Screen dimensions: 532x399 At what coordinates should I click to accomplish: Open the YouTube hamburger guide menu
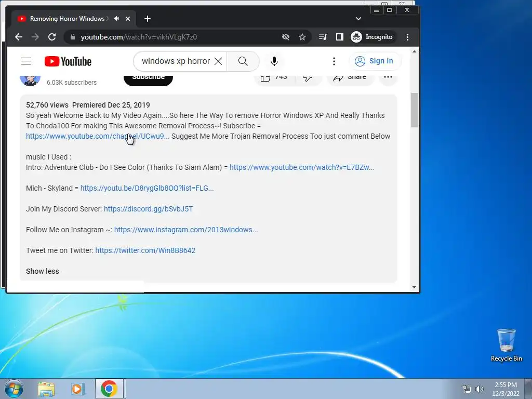(26, 61)
